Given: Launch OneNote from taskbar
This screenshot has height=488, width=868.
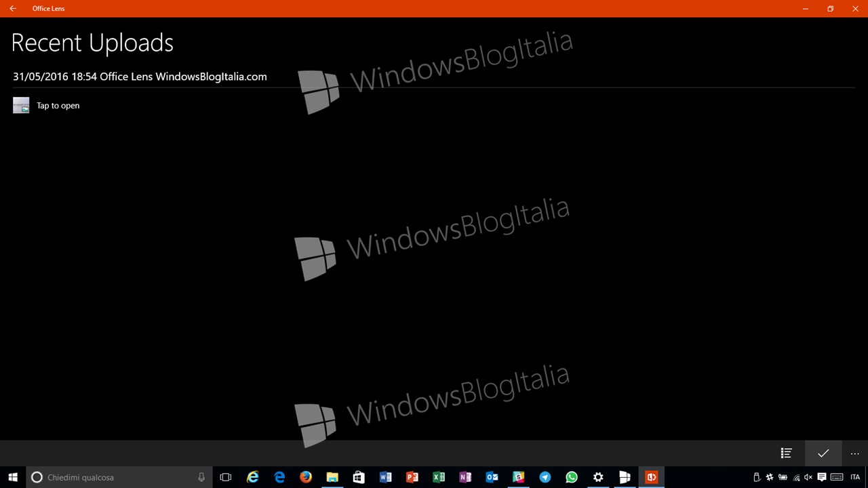Looking at the screenshot, I should pos(465,477).
